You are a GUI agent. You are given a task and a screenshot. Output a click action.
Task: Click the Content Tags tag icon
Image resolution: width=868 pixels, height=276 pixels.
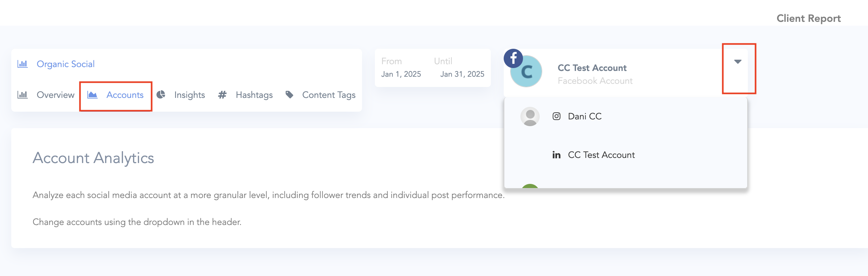[x=289, y=95]
